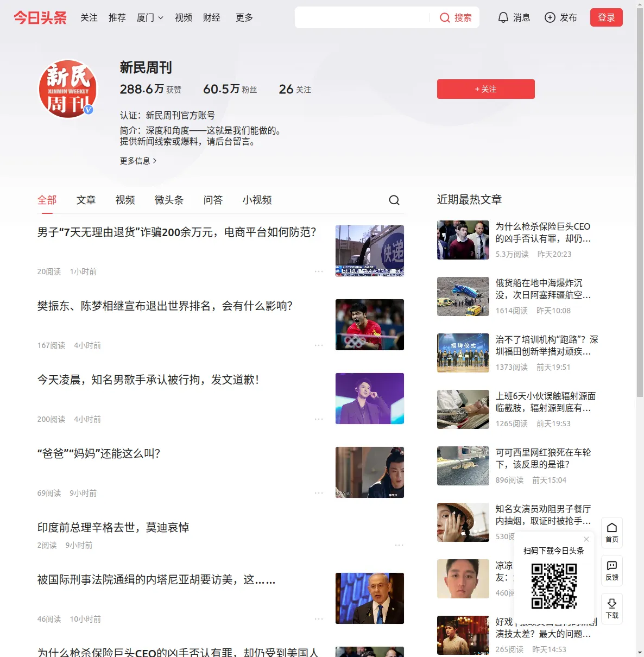Image resolution: width=644 pixels, height=657 pixels.
Task: Click the 搜索 button text
Action: coord(463,18)
